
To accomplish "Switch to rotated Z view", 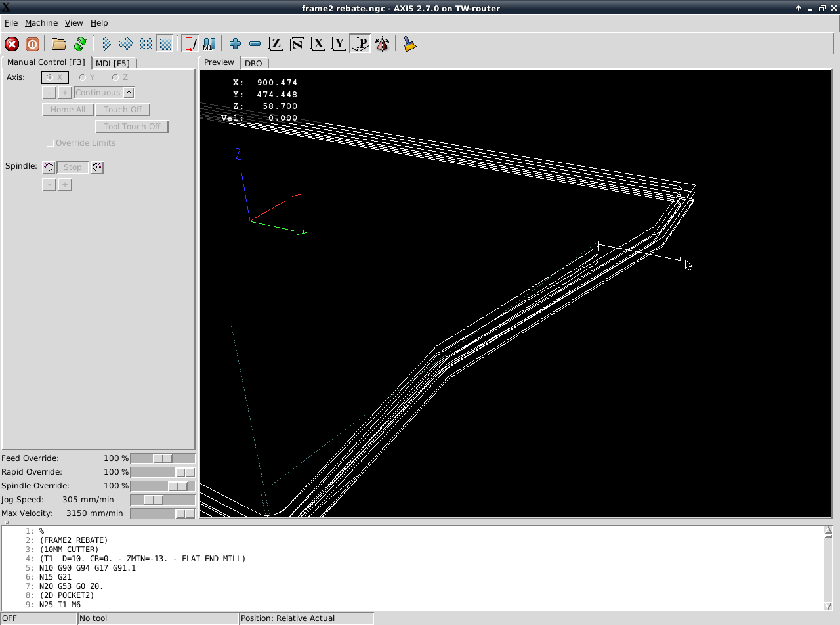I will (x=297, y=44).
